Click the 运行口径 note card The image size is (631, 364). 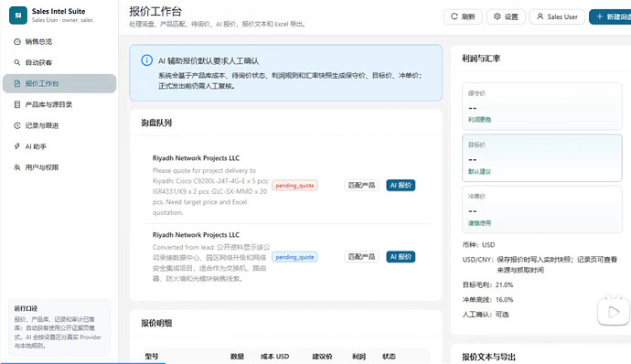[59, 327]
